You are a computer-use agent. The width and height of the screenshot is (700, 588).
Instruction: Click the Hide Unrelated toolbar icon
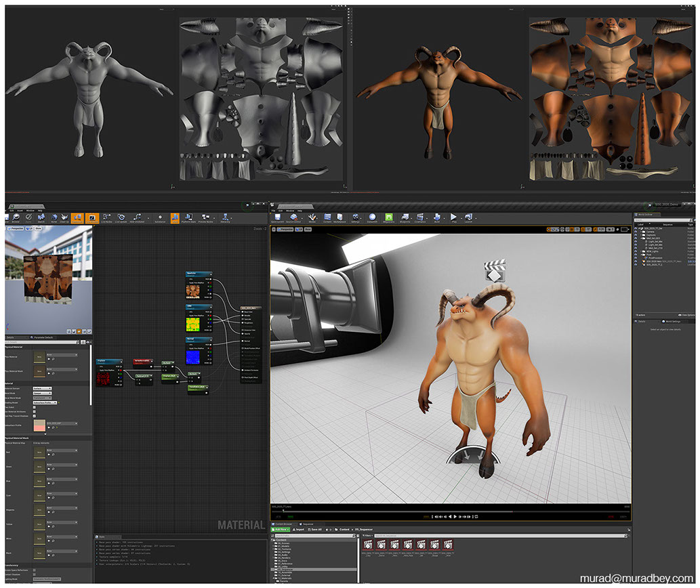point(138,217)
